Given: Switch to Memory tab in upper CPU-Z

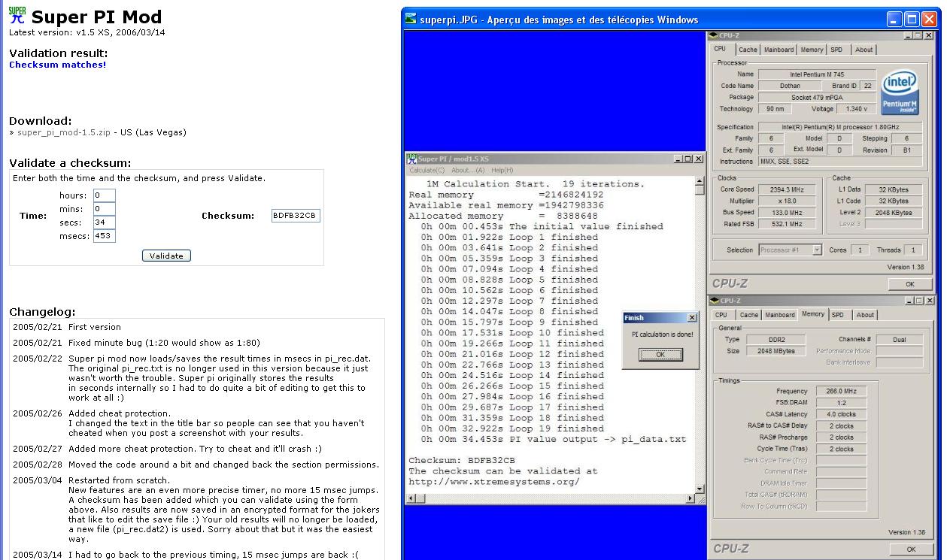Looking at the screenshot, I should point(812,50).
